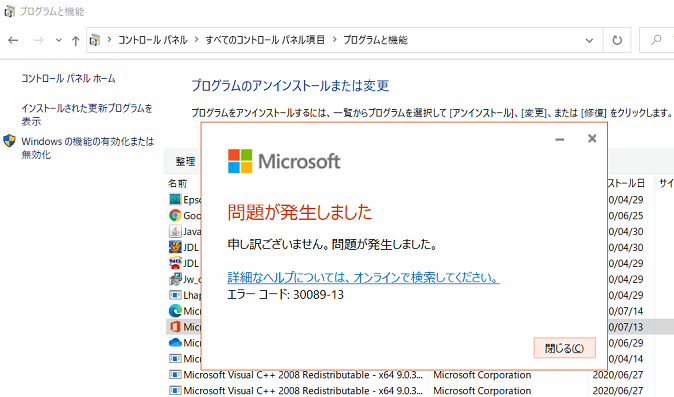
Task: Click the プログラムと機能 title bar icon
Action: pos(9,12)
